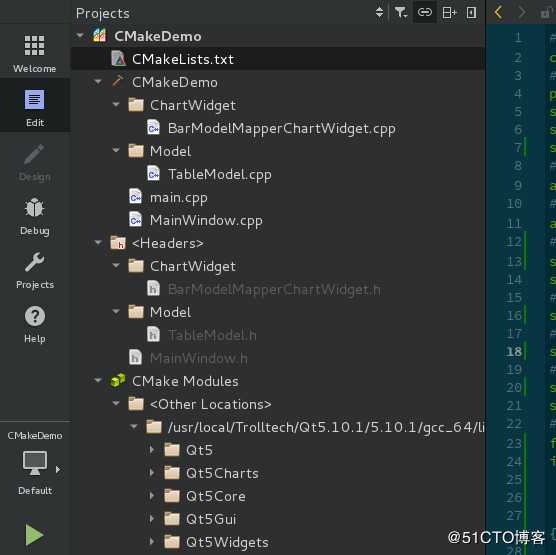Screen dimensions: 556x555
Task: Click the BarModelMapperChartWidget.h header icon
Action: tap(154, 288)
